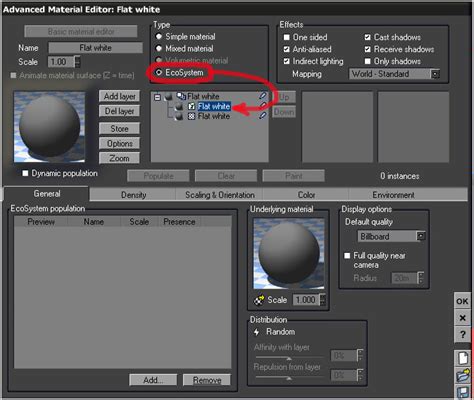
Task: Click the pencil icon on the root Flat white row
Action: coord(263,96)
